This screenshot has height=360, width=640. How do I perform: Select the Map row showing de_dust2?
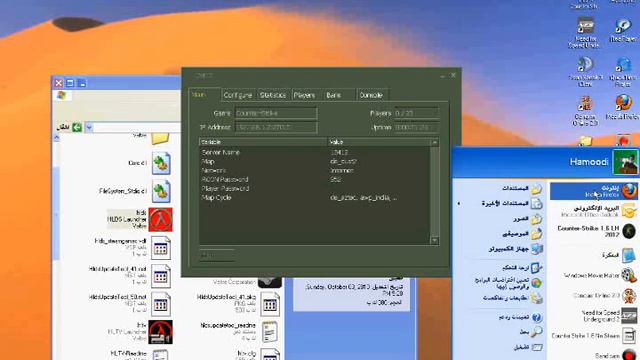click(x=314, y=161)
